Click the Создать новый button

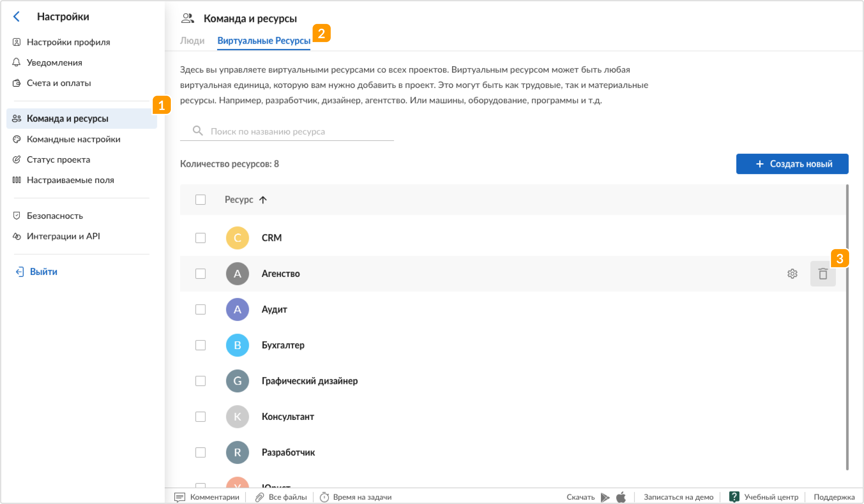coord(792,164)
